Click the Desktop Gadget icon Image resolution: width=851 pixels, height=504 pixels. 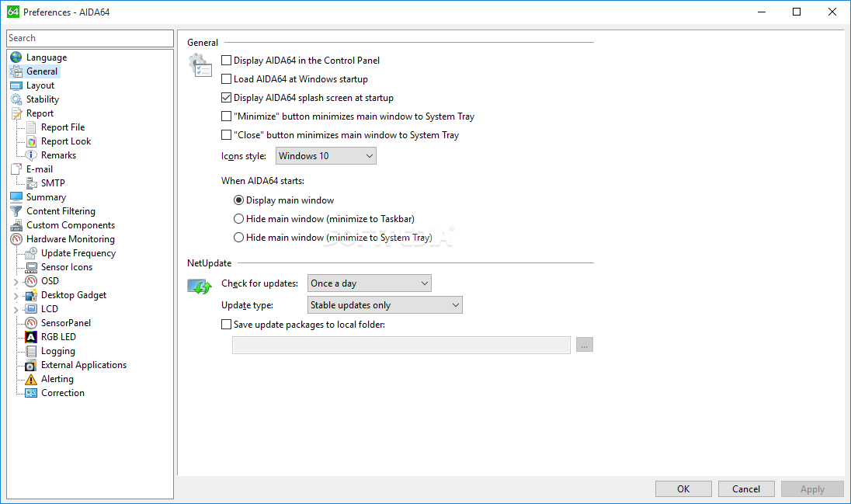[x=31, y=295]
